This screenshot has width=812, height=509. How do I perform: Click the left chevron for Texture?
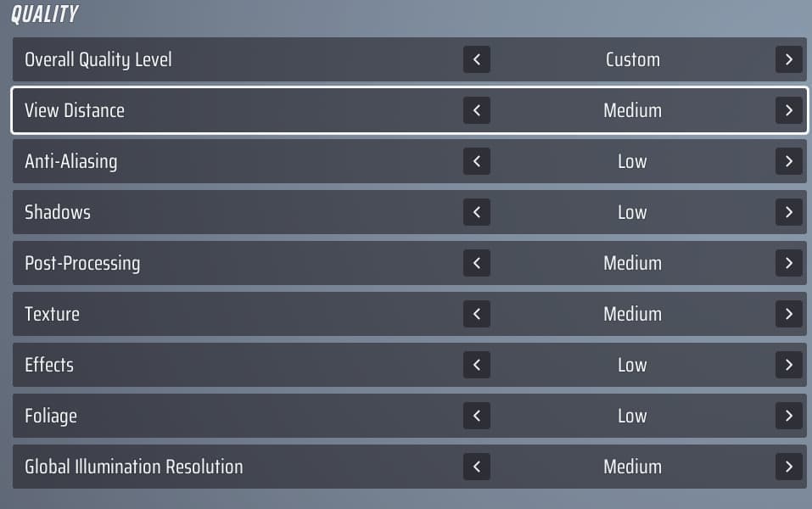point(476,314)
